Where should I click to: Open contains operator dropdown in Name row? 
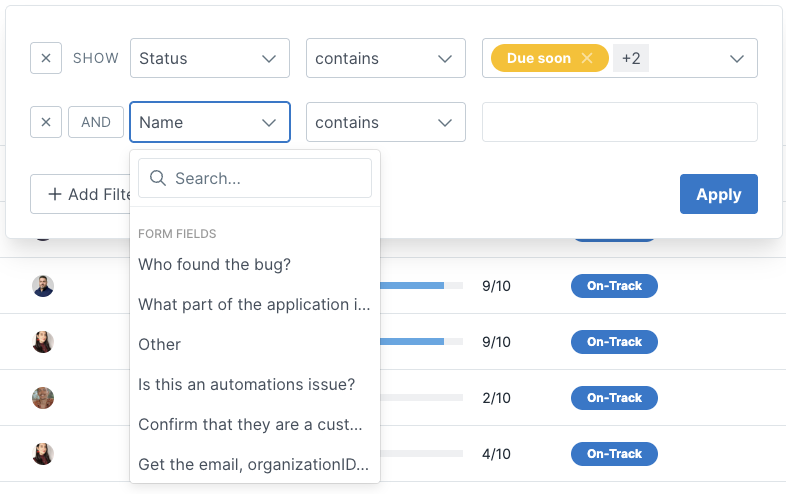pos(385,122)
